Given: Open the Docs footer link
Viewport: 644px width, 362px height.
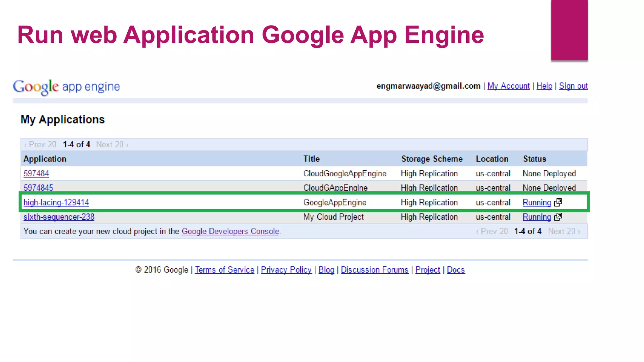Looking at the screenshot, I should pos(456,270).
